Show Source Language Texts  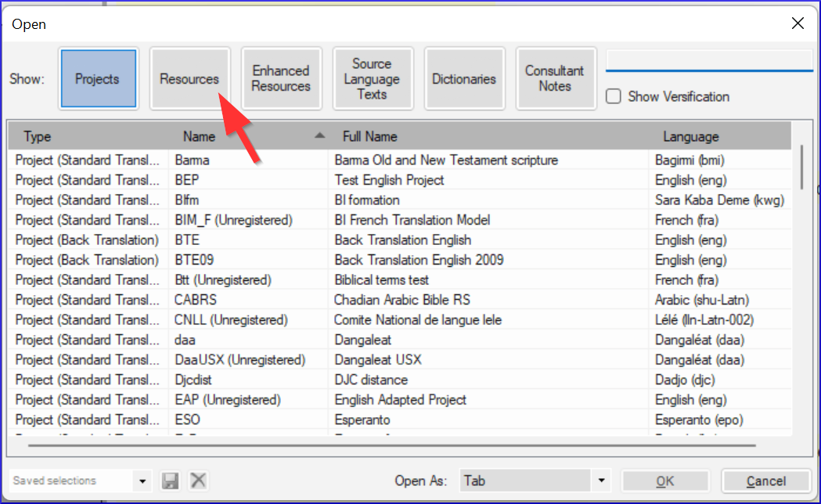372,78
